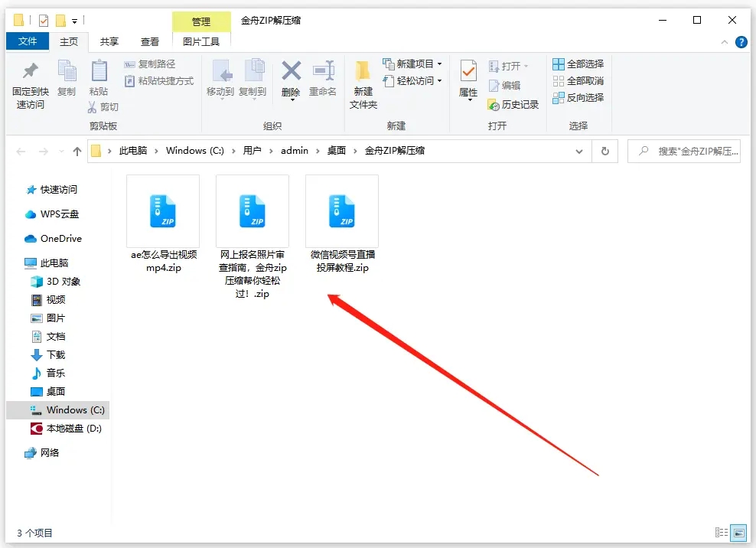Click properties icon in quick access toolbar

[x=44, y=20]
